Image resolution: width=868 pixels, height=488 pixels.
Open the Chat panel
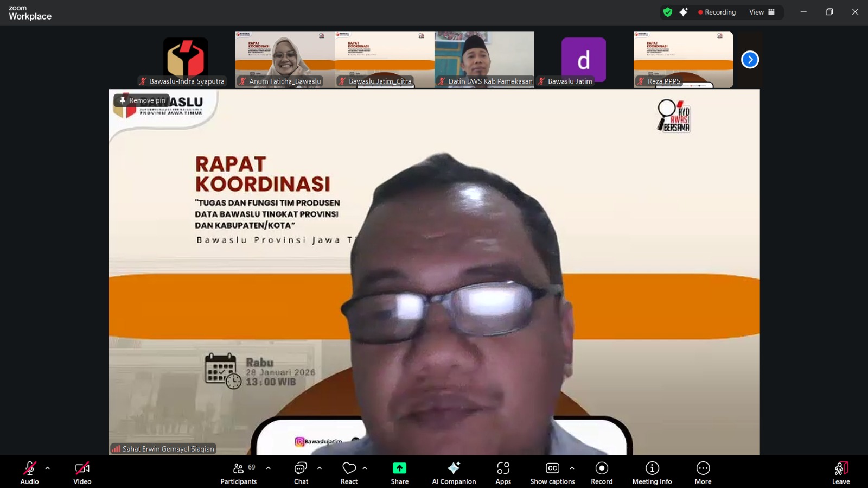coord(301,472)
